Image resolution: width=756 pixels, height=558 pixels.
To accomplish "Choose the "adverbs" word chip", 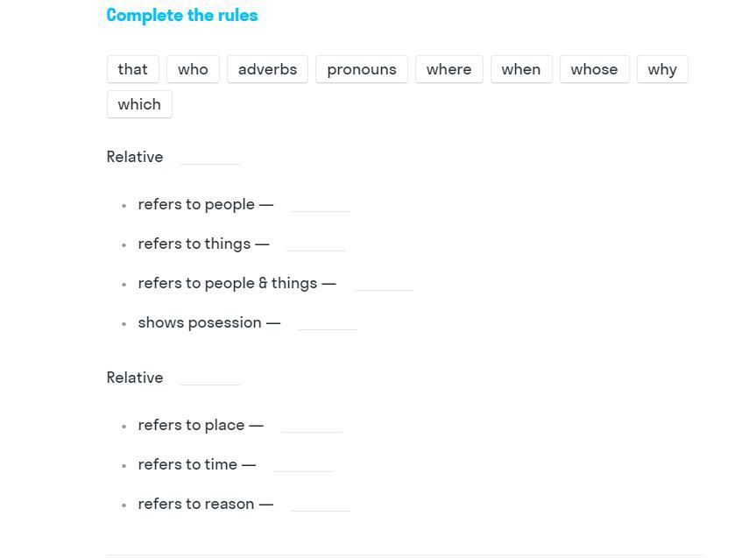I will 267,69.
